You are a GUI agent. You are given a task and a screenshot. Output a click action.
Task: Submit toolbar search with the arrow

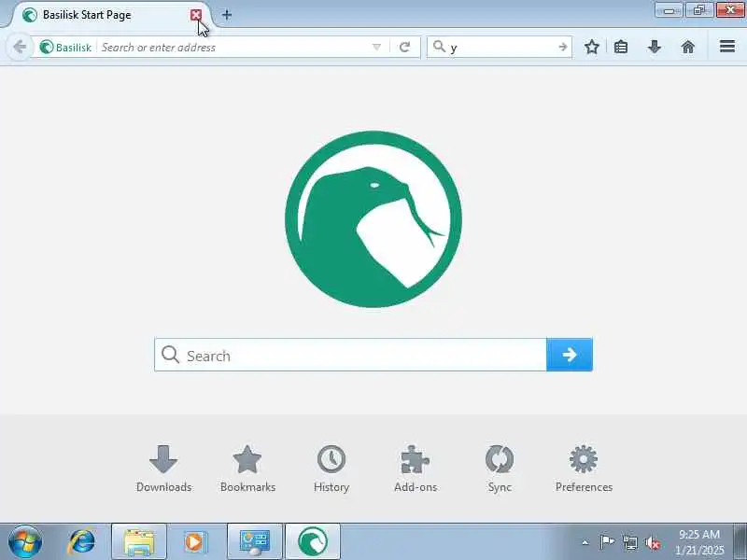tap(563, 48)
